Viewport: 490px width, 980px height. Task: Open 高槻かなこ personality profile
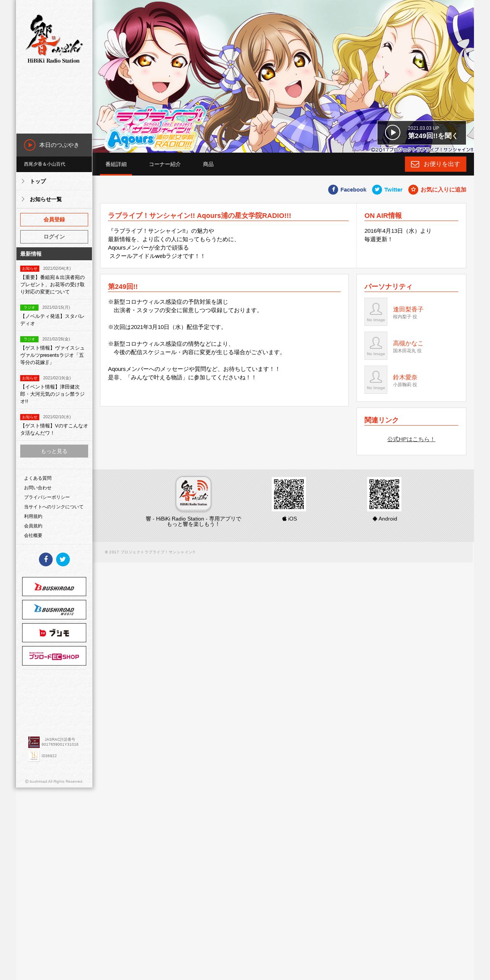408,343
